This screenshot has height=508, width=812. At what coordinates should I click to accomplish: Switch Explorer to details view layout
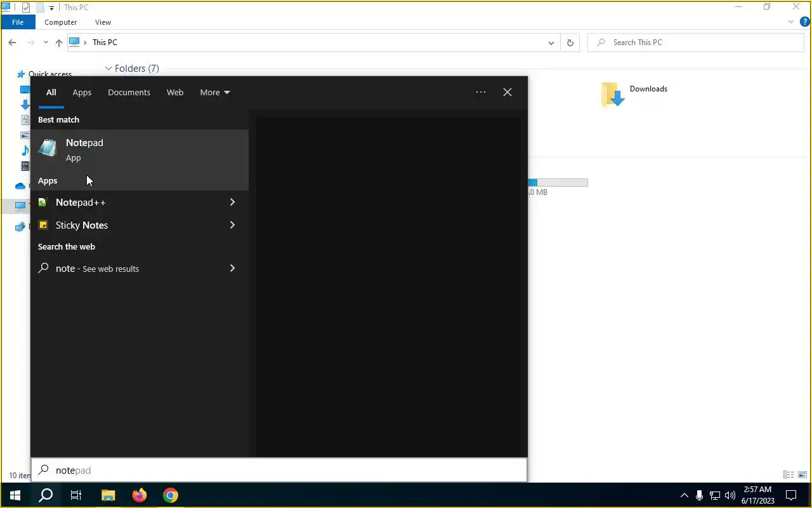tap(789, 474)
